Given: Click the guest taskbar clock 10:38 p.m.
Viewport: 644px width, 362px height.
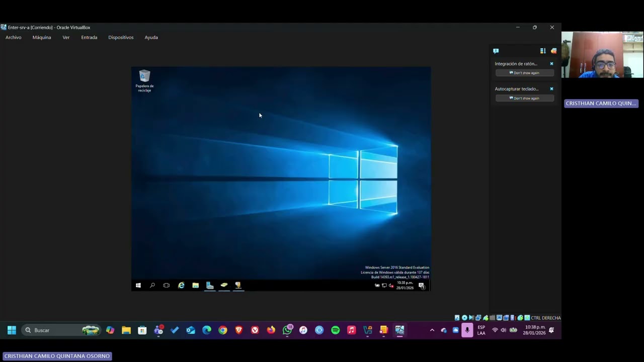Looking at the screenshot, I should 405,286.
